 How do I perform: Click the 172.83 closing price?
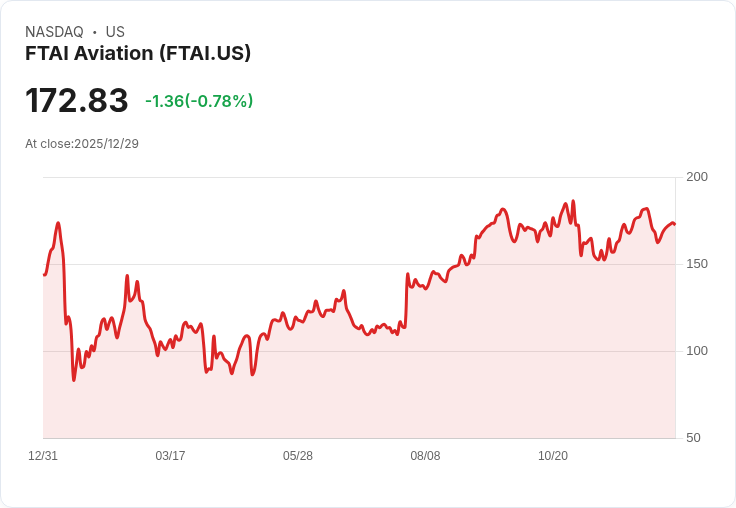coord(77,101)
